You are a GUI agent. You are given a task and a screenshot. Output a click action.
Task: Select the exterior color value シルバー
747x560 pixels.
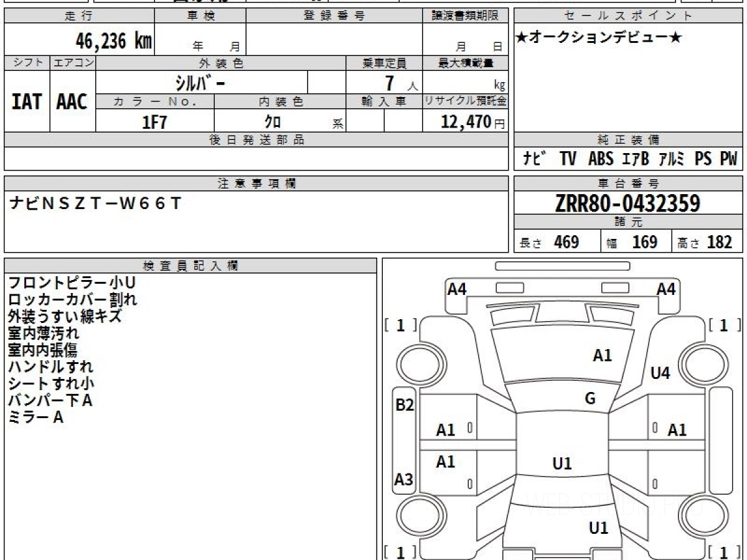(x=200, y=83)
